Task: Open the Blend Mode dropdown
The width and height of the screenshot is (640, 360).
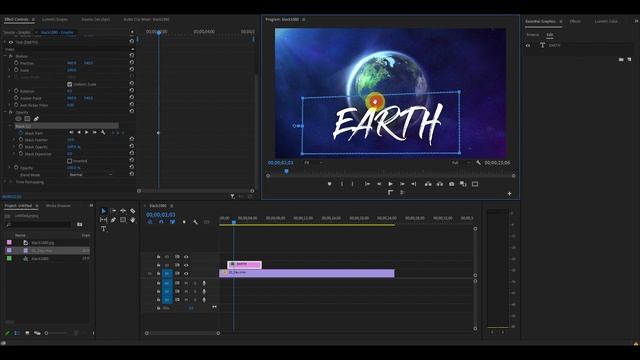Action: click(x=91, y=175)
